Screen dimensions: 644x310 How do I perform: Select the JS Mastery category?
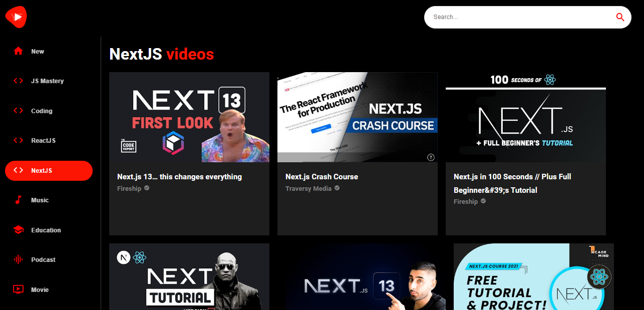[49, 81]
